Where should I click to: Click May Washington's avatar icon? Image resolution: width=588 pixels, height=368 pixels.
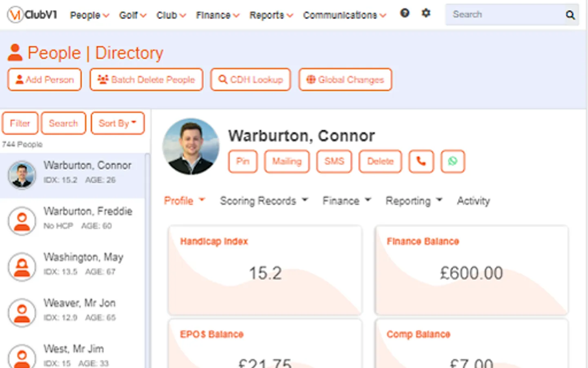pos(22,267)
